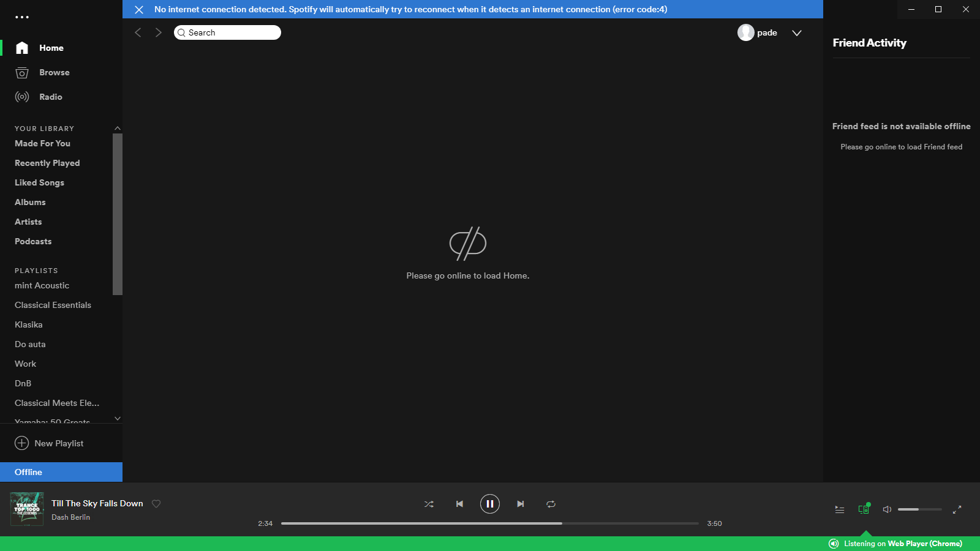
Task: Click the Offline status bar
Action: (61, 472)
